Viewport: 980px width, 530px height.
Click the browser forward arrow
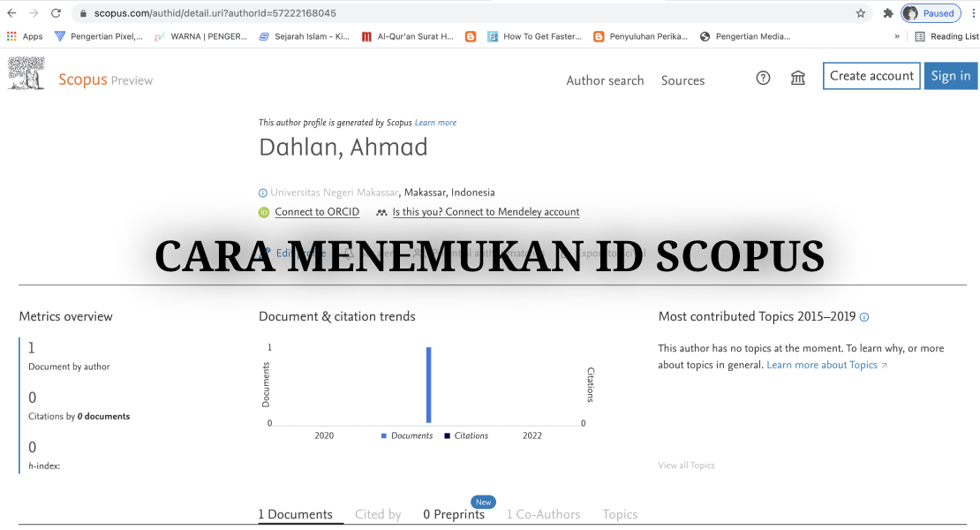click(34, 13)
